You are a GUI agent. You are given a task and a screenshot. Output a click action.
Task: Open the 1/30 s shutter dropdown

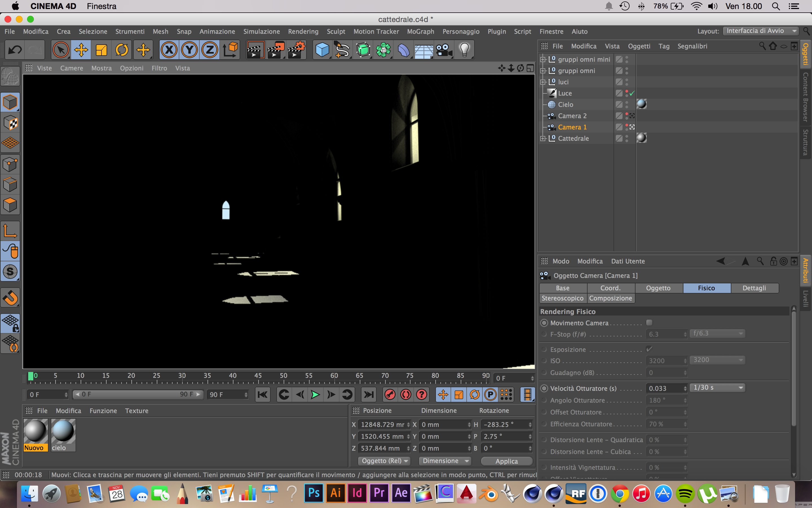point(717,388)
